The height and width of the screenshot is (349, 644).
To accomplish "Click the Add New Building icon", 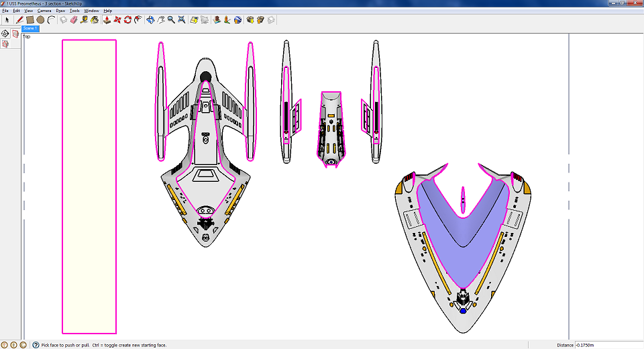I will 217,19.
